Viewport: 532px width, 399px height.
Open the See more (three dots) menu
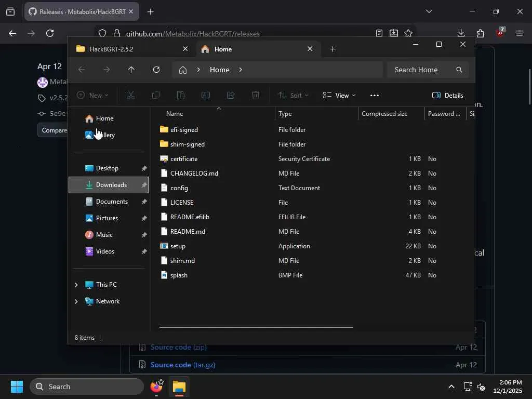(375, 96)
